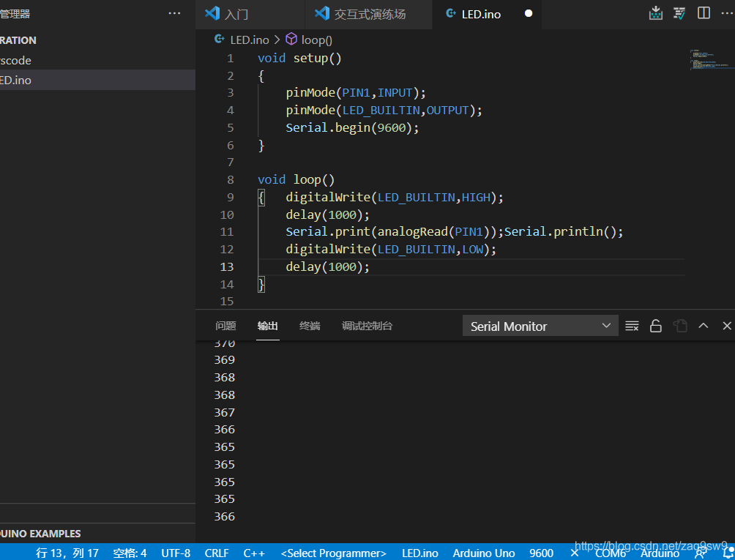
Task: Maximize the output panel with chevron
Action: tap(703, 326)
